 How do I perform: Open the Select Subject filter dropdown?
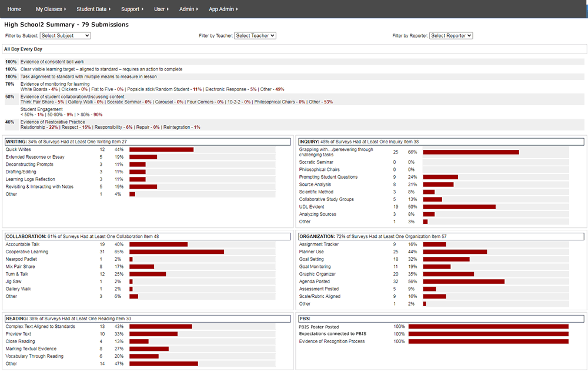click(x=65, y=36)
